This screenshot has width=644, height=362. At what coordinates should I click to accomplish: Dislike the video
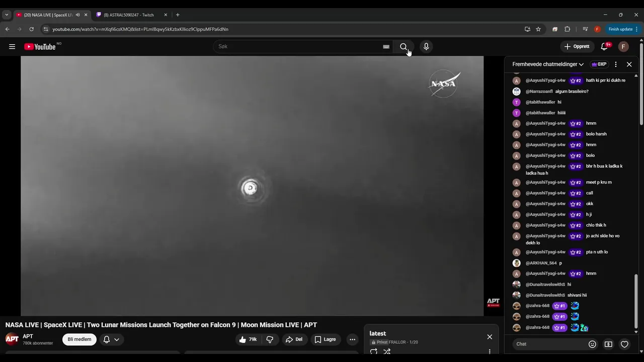[270, 339]
